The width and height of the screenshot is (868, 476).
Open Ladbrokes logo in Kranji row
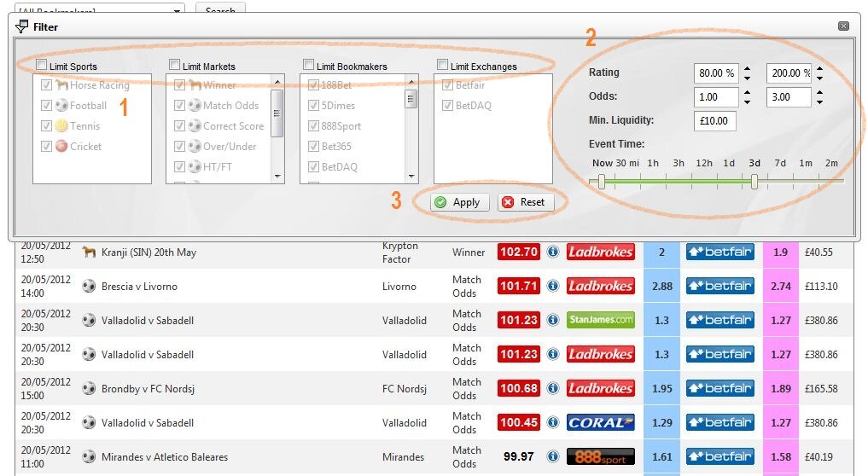coord(601,252)
